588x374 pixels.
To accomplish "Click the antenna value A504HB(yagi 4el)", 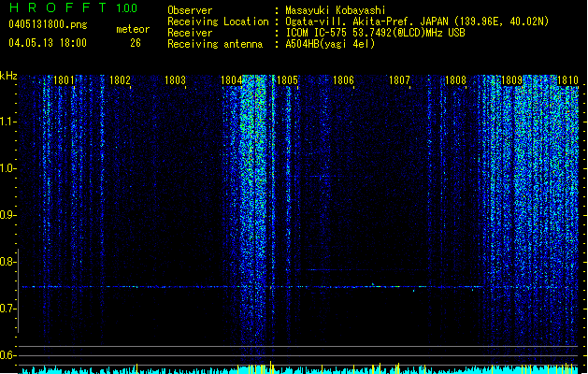I will (330, 44).
